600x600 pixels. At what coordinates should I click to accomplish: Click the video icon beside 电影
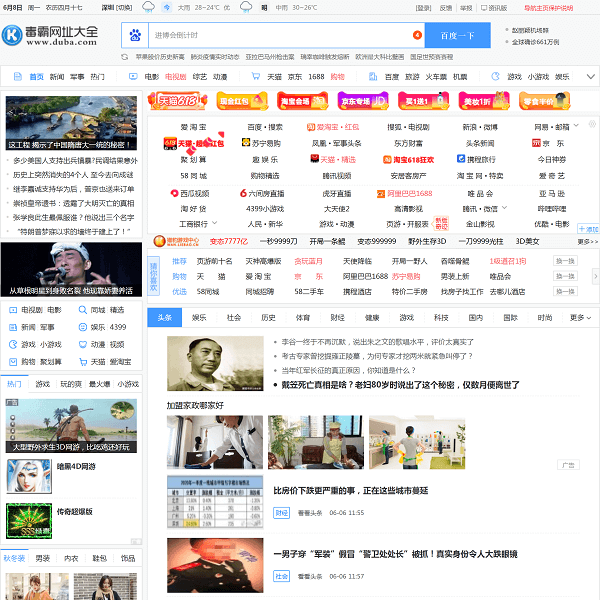point(133,77)
